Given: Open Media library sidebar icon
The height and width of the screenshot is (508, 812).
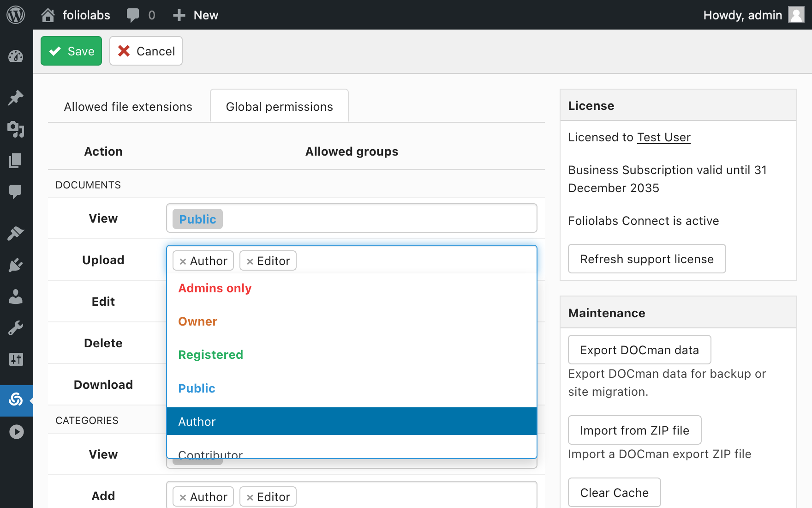Looking at the screenshot, I should click(16, 129).
